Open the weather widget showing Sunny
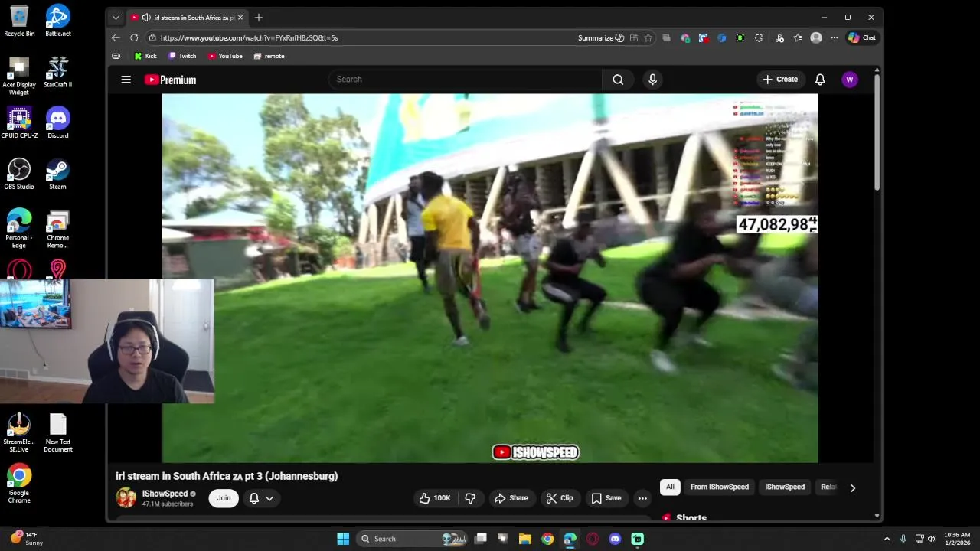The height and width of the screenshot is (551, 980). tap(27, 539)
